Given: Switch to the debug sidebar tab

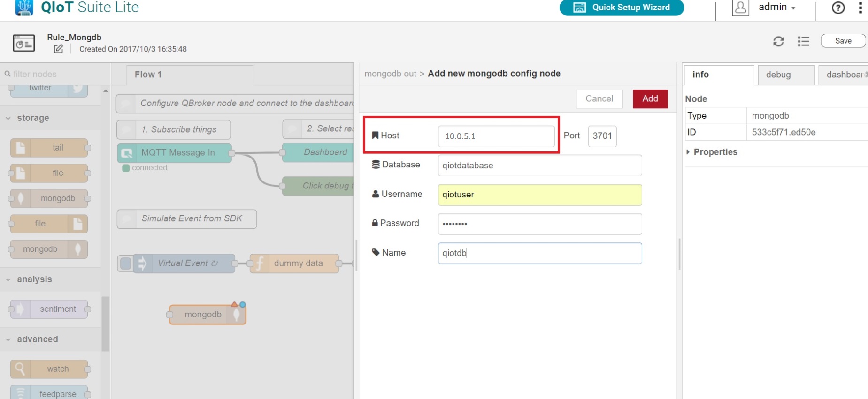Looking at the screenshot, I should (x=786, y=75).
